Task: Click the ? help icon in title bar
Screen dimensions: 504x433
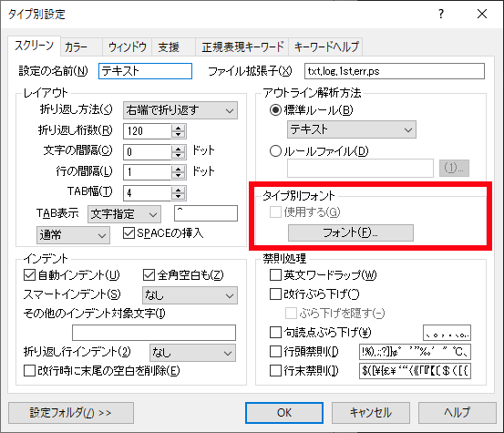Action: coord(441,14)
